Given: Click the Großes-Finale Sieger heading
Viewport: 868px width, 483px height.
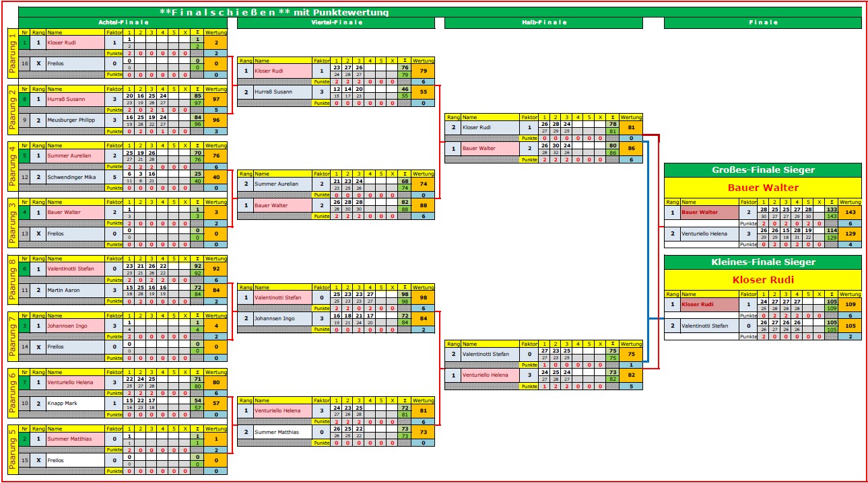Looking at the screenshot, I should point(762,169).
